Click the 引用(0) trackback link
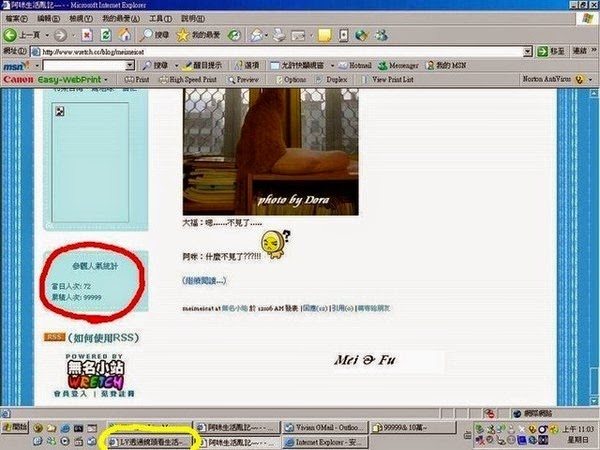Screen dimensions: 600x450 pyautogui.click(x=343, y=308)
